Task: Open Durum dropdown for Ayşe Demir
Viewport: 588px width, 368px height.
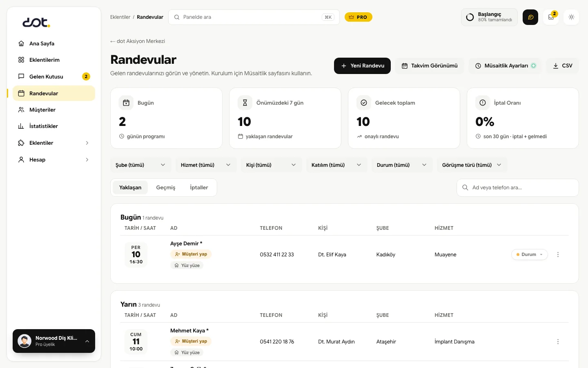Action: coord(529,254)
